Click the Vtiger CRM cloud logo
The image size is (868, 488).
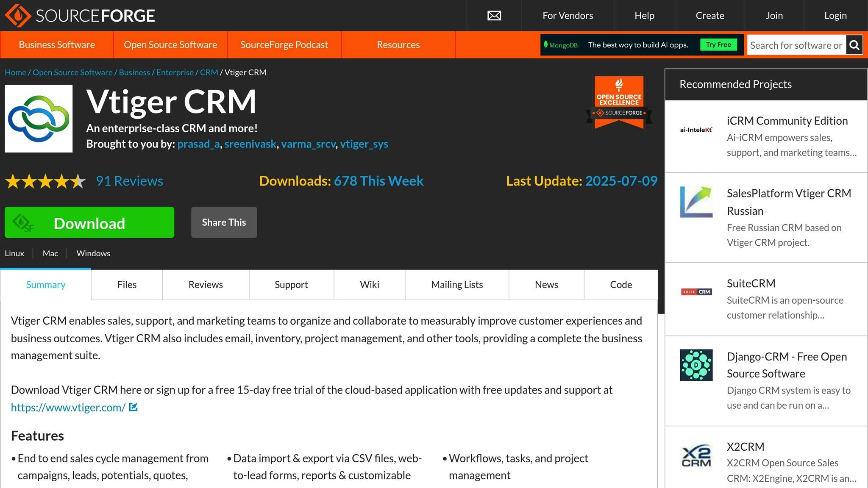[39, 118]
